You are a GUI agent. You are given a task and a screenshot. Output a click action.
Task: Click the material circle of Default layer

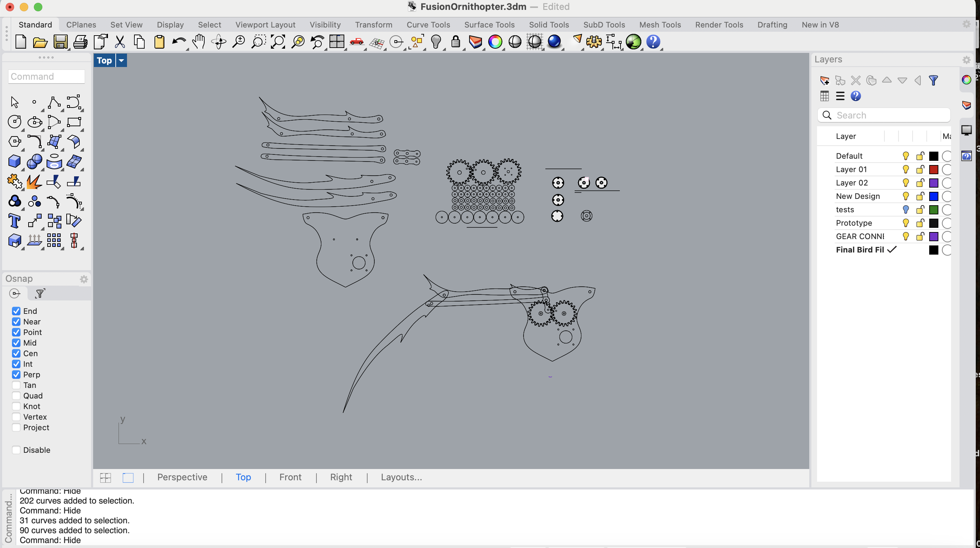click(x=947, y=156)
